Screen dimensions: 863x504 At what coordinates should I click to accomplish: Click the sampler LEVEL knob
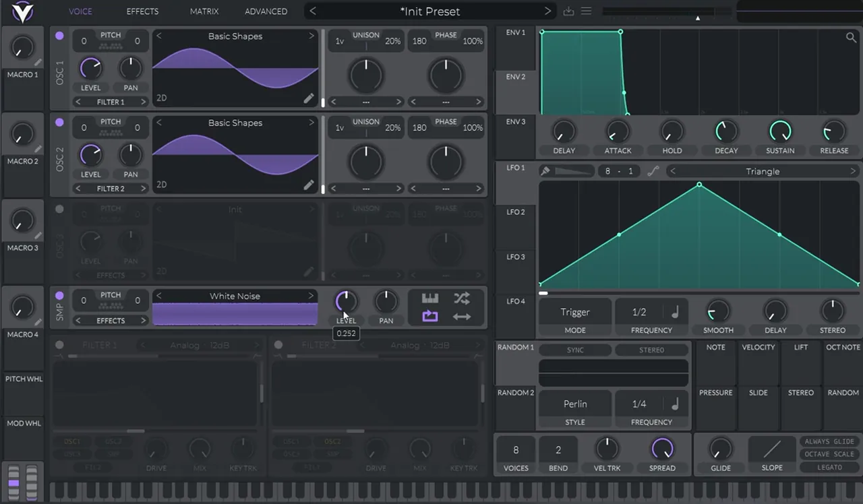tap(346, 301)
